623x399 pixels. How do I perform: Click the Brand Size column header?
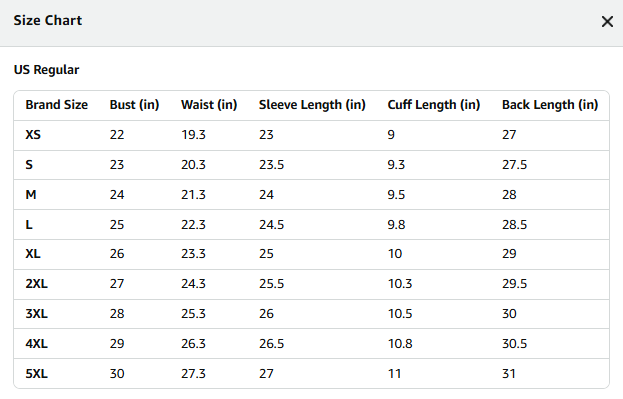(57, 105)
